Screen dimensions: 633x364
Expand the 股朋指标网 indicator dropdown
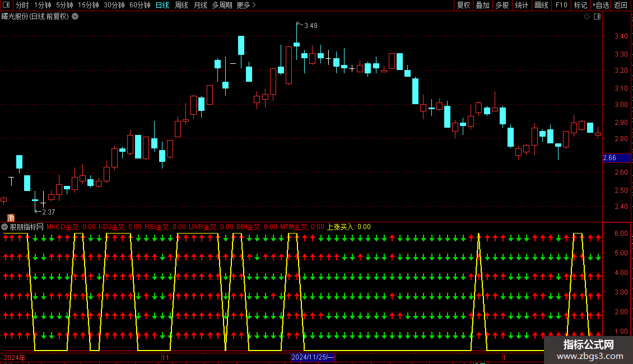(4, 227)
